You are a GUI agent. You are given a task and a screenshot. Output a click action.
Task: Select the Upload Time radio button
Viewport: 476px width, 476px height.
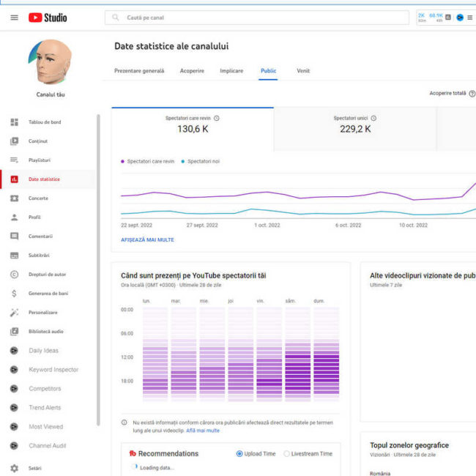[239, 453]
